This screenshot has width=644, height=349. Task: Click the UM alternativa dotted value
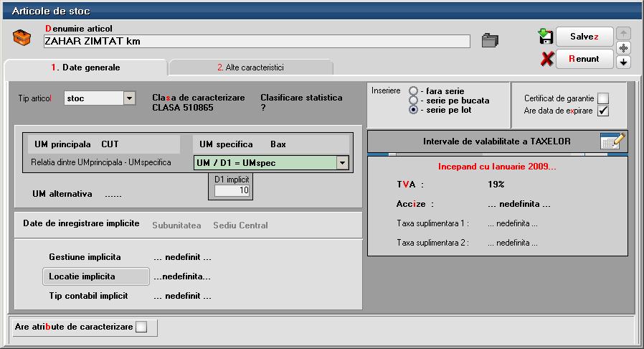pyautogui.click(x=113, y=195)
